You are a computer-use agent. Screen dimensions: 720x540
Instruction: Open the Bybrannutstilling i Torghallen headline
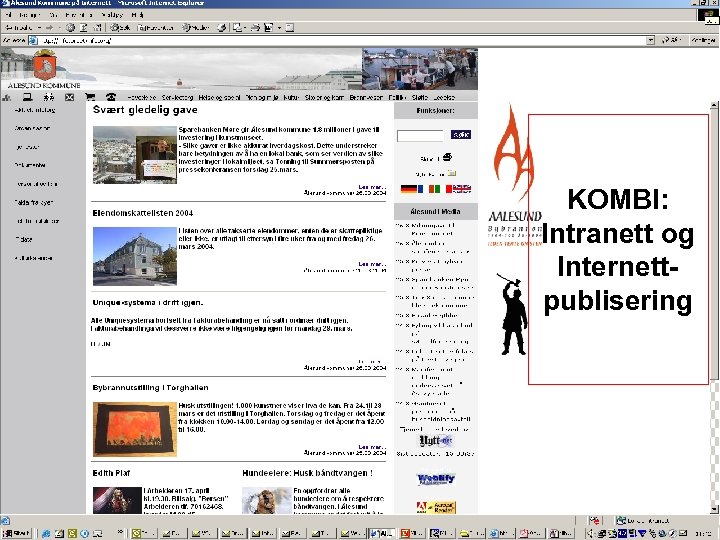point(150,388)
